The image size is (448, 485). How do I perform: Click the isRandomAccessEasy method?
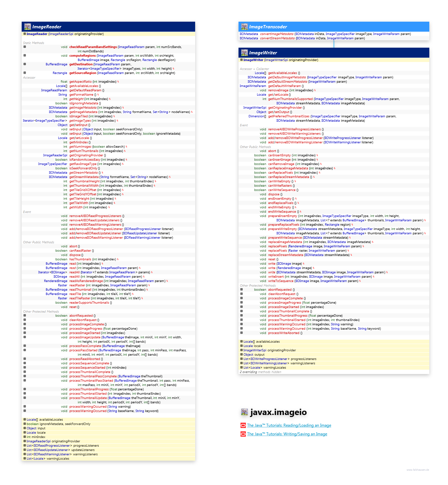(85, 160)
